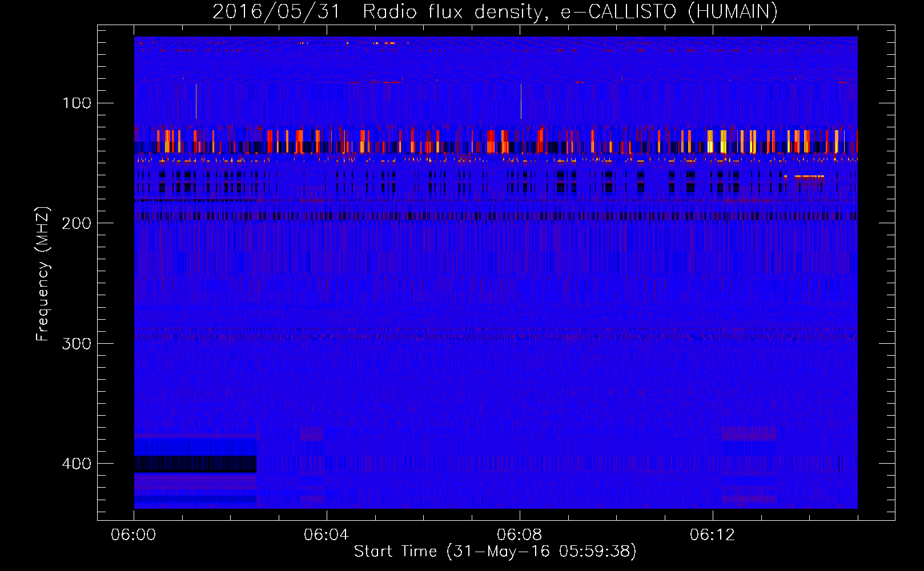Click the short red streak after 06:13

coord(808,176)
